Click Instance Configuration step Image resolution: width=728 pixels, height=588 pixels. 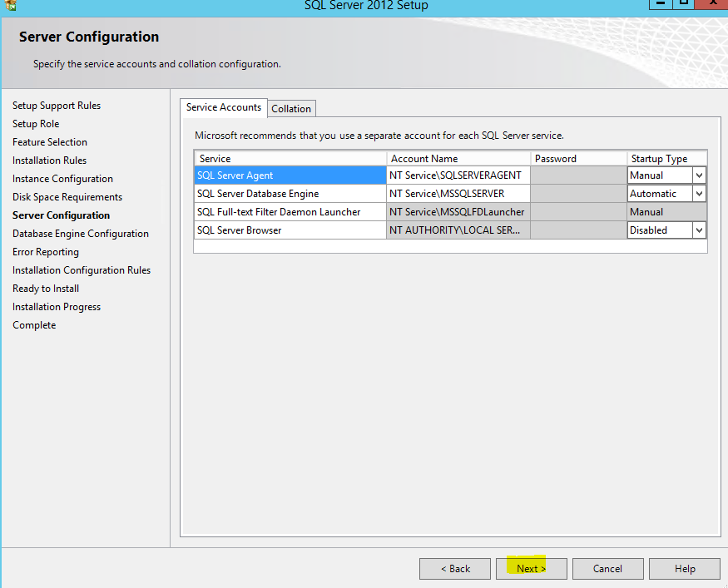[x=62, y=179]
